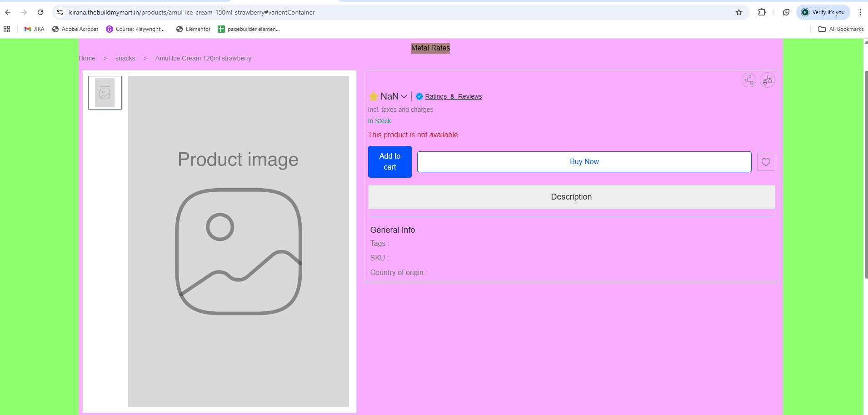Click the Amul Ice Cream 120ml strawberry breadcrumb
The height and width of the screenshot is (415, 868).
tap(203, 58)
